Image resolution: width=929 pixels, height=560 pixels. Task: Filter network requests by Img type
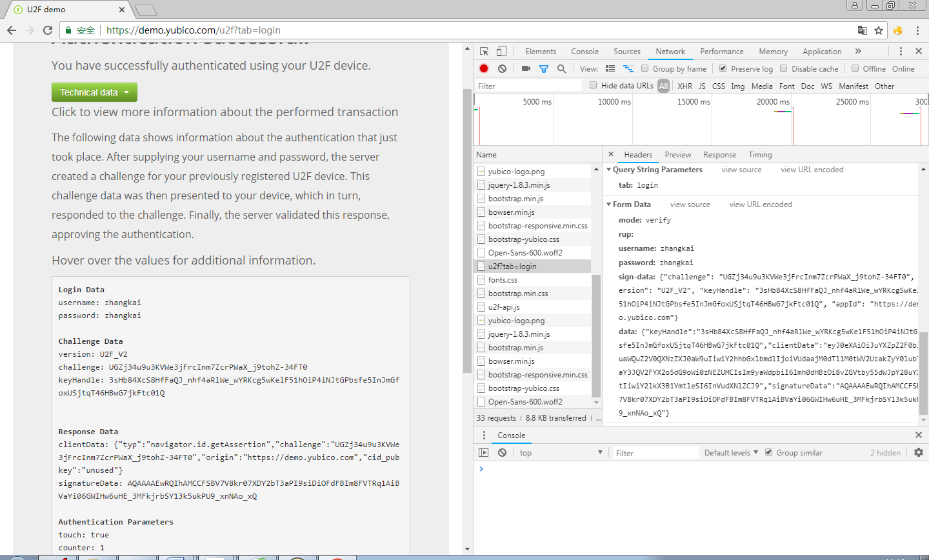coord(737,86)
